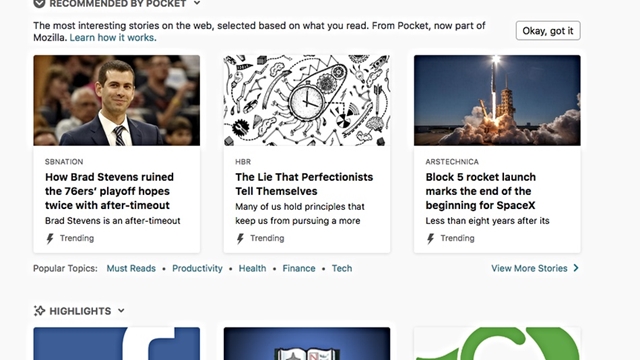Click the trending bolt icon on HBR card
Screen dimensions: 640x360
coord(240,238)
